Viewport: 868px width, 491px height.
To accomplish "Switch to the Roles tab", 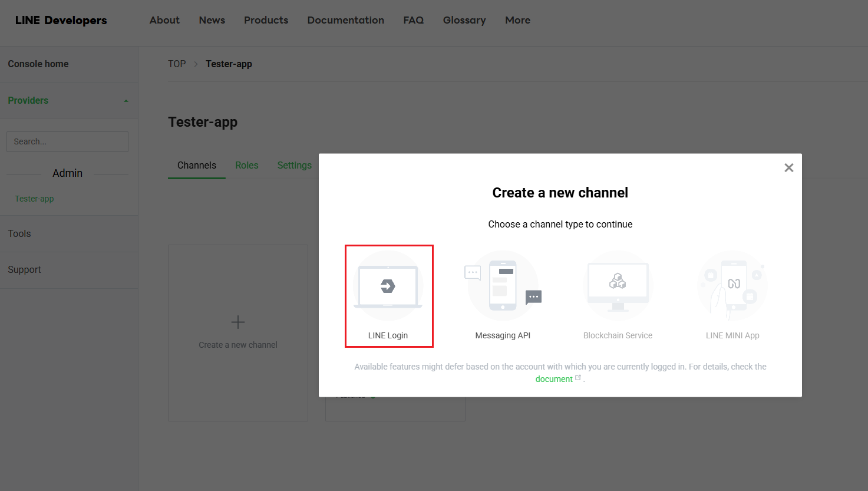I will tap(246, 166).
